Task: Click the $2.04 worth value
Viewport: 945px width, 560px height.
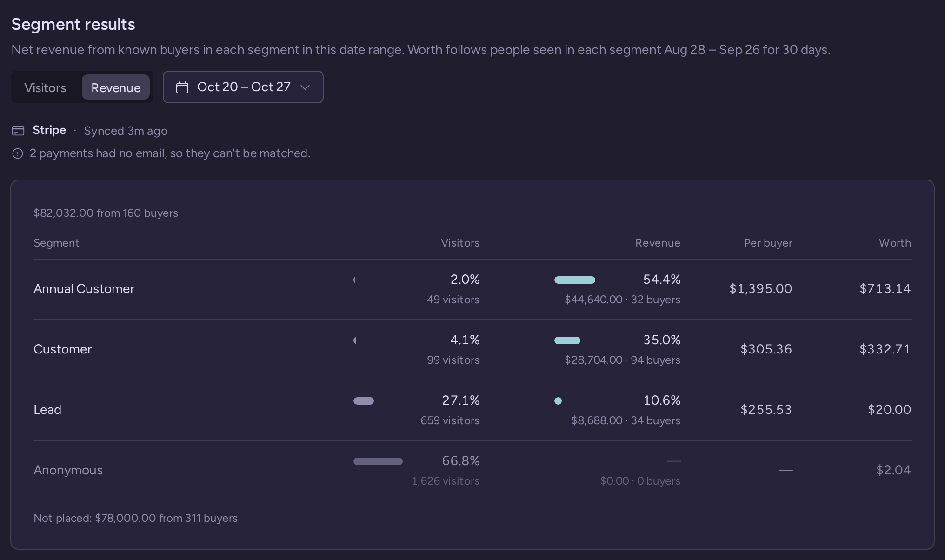Action: [x=893, y=470]
